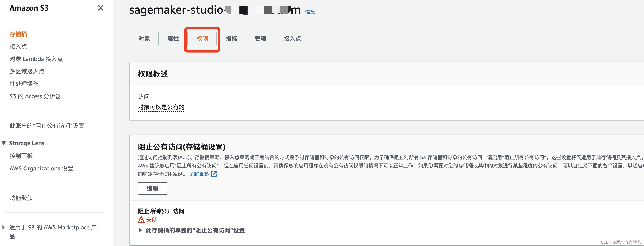Open S3 的 Access 分析器
Screen dimensions: 644x246
(x=35, y=96)
